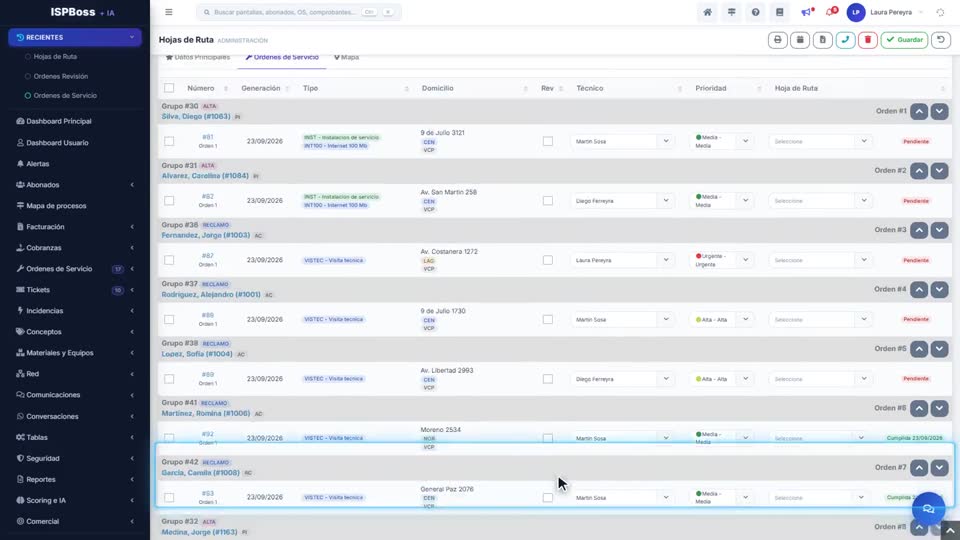Click the global search input field

click(x=299, y=12)
